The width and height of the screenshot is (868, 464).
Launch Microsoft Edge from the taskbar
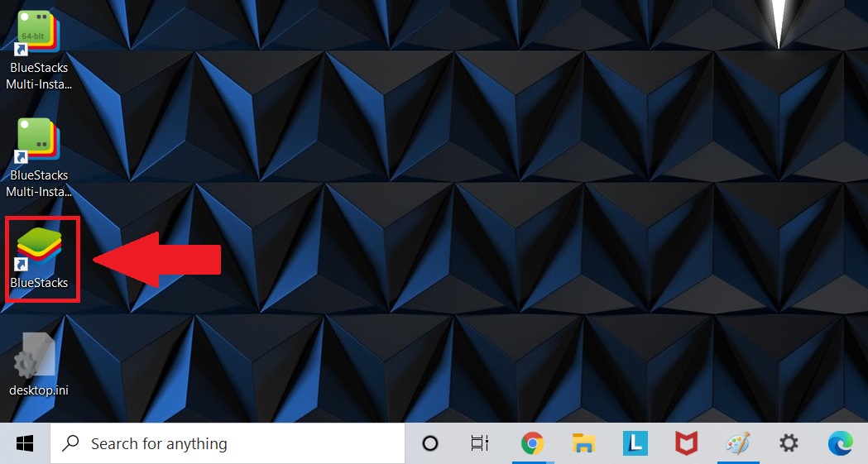(841, 443)
